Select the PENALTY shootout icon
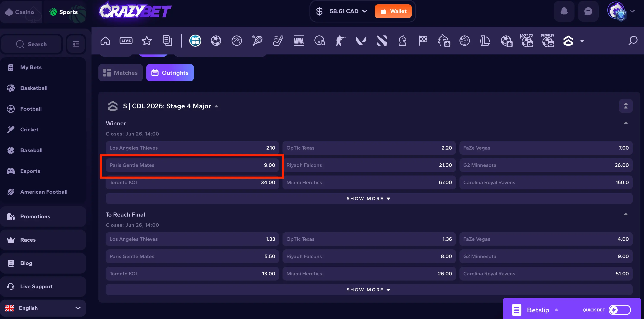This screenshot has height=319, width=644. point(548,41)
